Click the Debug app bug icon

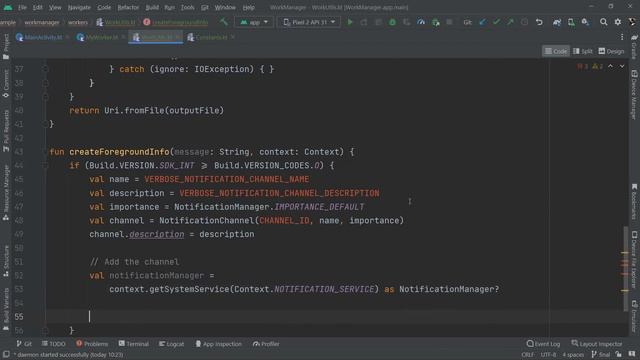[x=392, y=22]
